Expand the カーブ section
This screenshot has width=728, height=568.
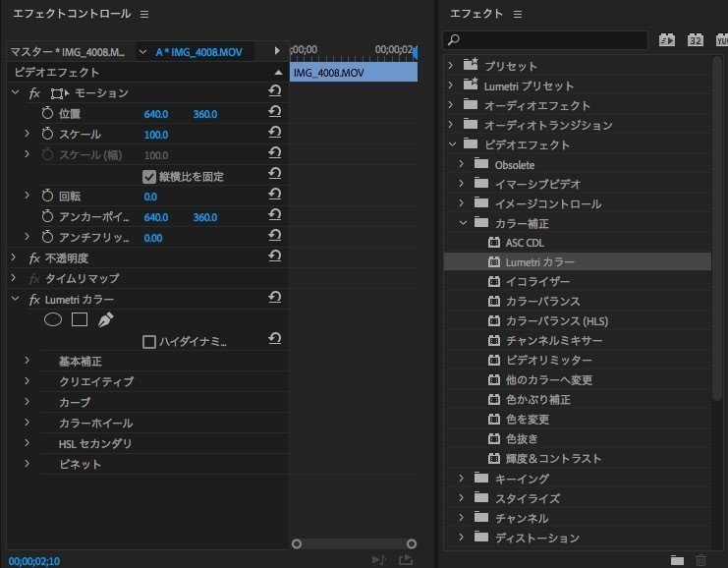tap(27, 401)
